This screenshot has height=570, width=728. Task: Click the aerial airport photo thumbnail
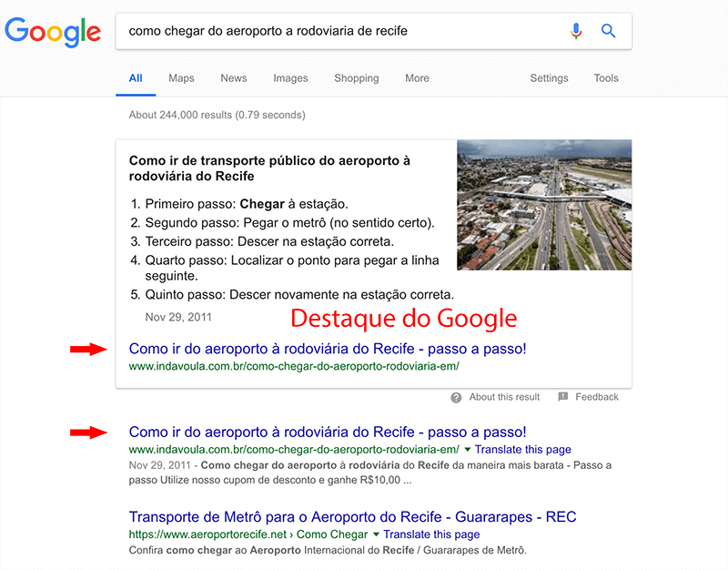coord(544,205)
